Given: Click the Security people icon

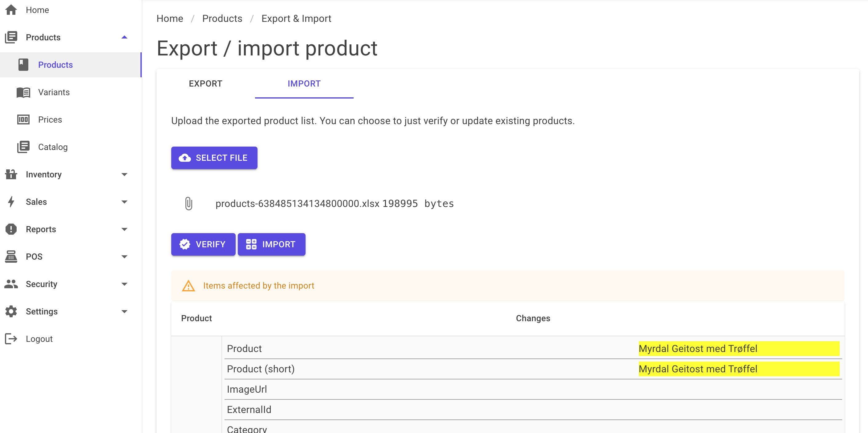Looking at the screenshot, I should (x=11, y=284).
